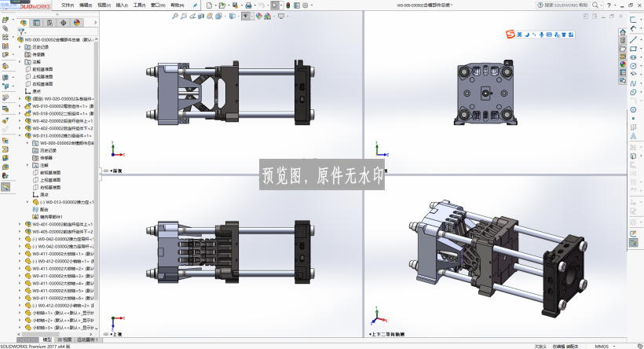This screenshot has width=644, height=349.
Task: Expand the 历史记录 node under root assembly
Action: [20, 47]
